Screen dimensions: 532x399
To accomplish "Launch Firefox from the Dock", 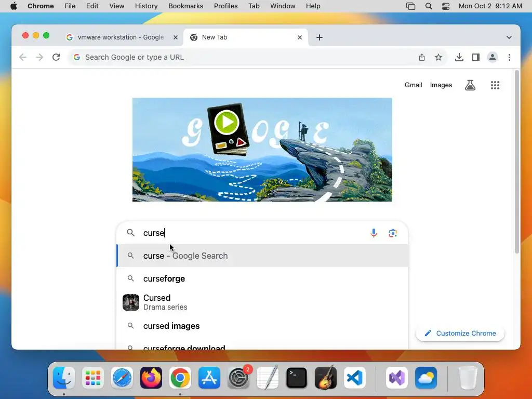I will tap(151, 378).
